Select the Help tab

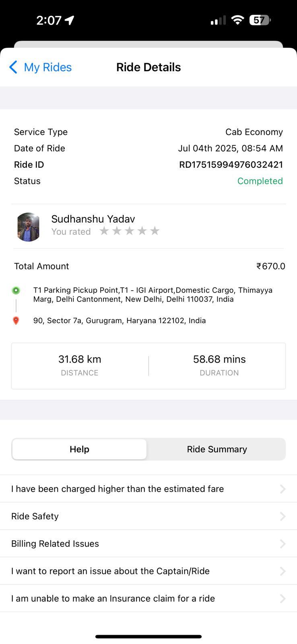pyautogui.click(x=79, y=449)
